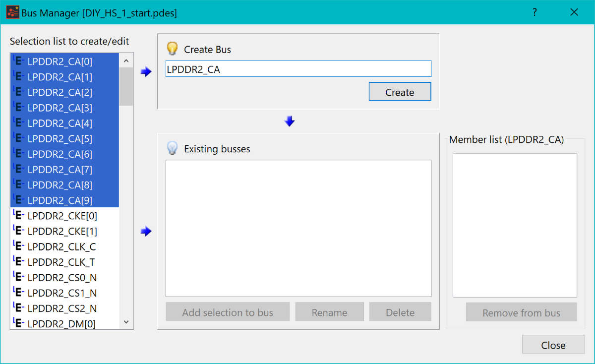Select LPDDR2_CA[4] net entry
This screenshot has width=595, height=364.
64,123
